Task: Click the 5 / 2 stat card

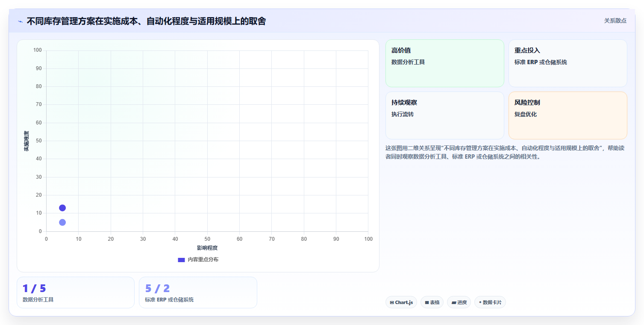Action: (198, 292)
